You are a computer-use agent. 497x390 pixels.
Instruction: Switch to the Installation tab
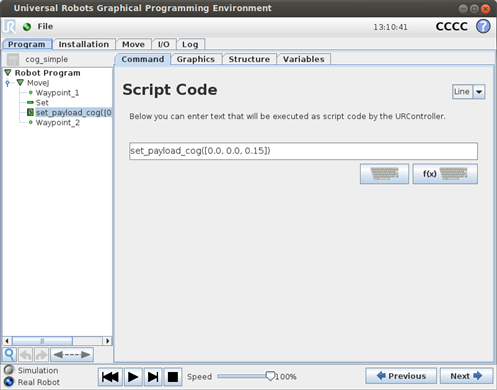coord(84,44)
